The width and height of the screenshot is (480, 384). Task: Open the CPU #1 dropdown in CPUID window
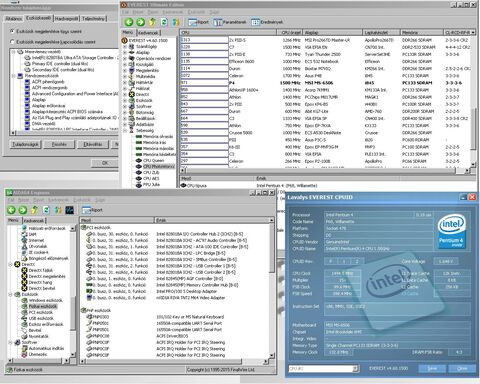coord(356,368)
